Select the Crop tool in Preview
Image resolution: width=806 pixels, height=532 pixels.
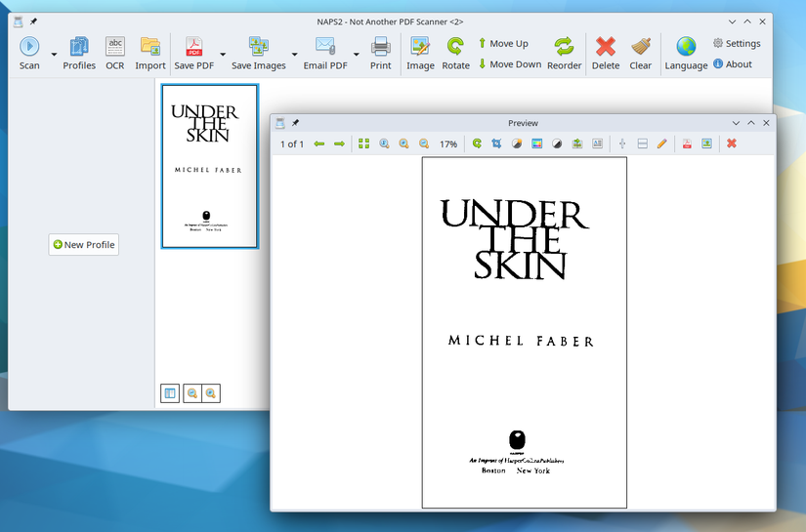[x=496, y=143]
